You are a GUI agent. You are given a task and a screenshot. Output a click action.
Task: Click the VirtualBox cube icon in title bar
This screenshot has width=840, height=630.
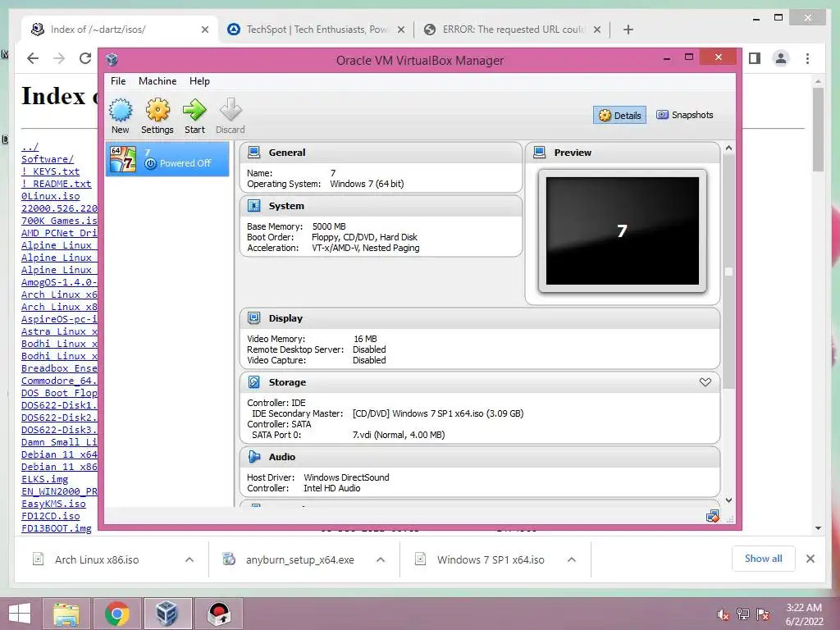point(112,59)
